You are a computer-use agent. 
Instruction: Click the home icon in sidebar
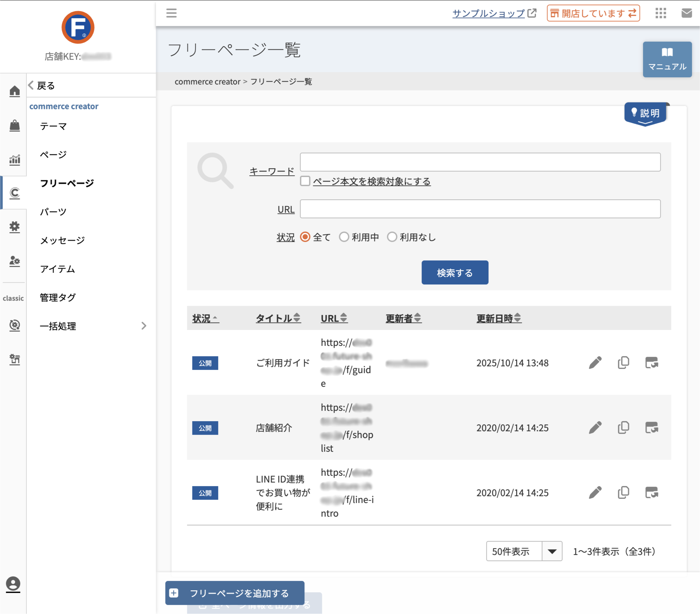coord(14,91)
